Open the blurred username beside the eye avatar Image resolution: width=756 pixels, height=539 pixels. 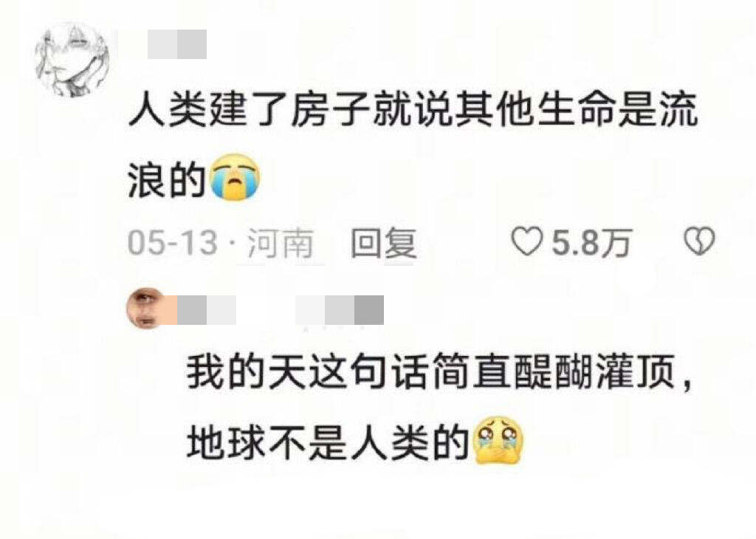pyautogui.click(x=207, y=310)
